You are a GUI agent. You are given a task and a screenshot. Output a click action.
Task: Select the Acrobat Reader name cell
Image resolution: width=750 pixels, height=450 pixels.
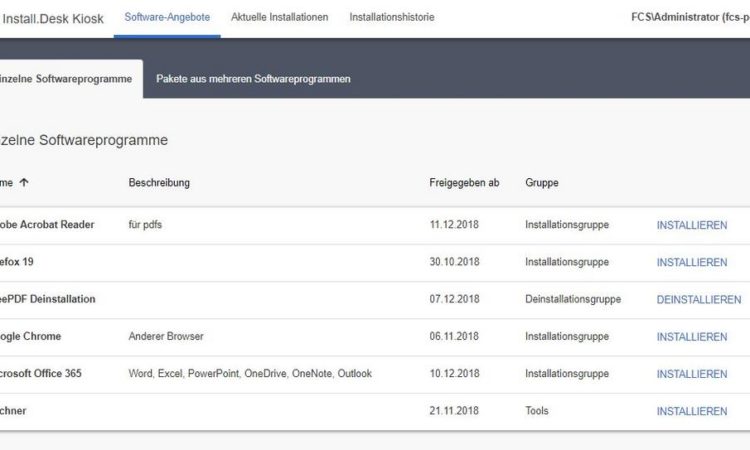pos(47,225)
